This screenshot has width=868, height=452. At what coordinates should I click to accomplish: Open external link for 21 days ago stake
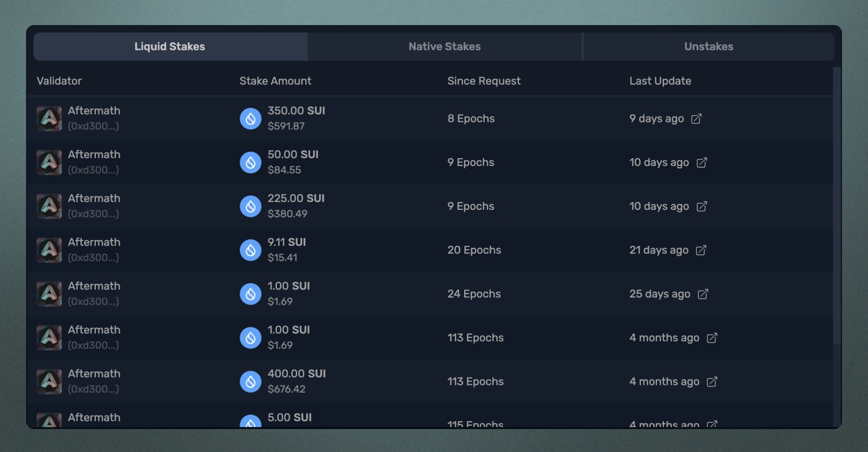[x=701, y=250]
